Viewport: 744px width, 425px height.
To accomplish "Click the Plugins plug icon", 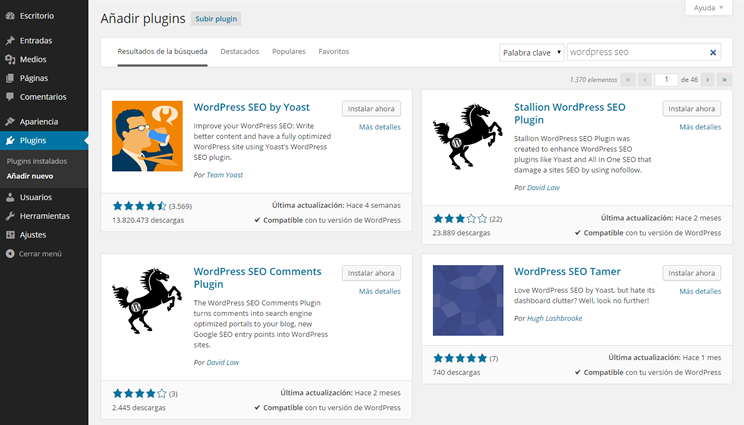I will [10, 140].
